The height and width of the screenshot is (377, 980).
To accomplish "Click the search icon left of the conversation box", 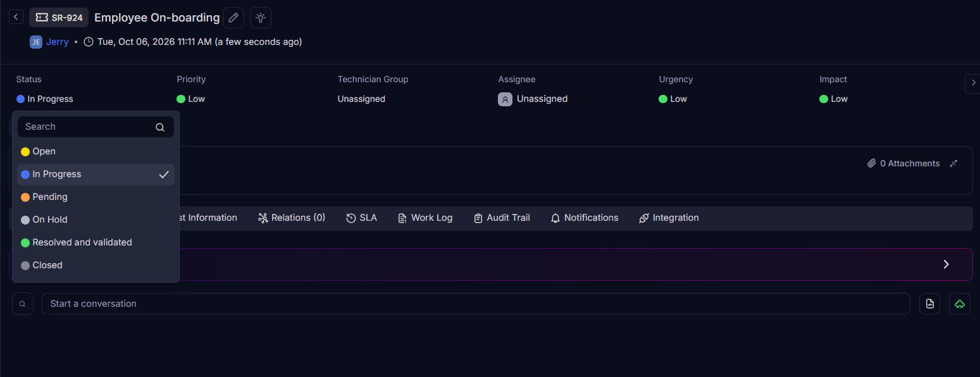I will click(x=23, y=304).
